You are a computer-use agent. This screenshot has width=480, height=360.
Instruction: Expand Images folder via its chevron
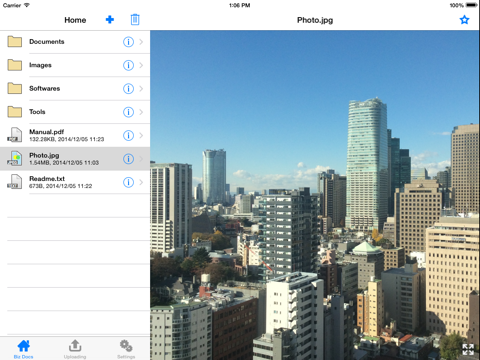pos(141,65)
